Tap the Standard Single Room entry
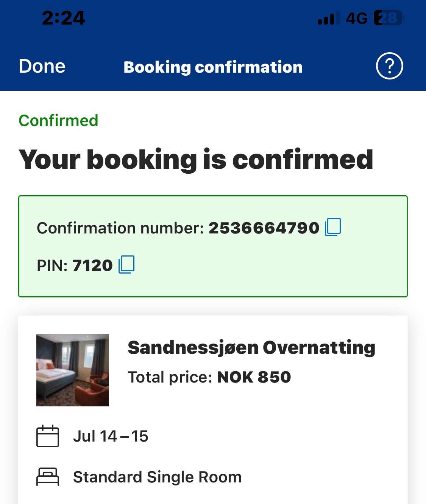The image size is (426, 504). [x=157, y=477]
